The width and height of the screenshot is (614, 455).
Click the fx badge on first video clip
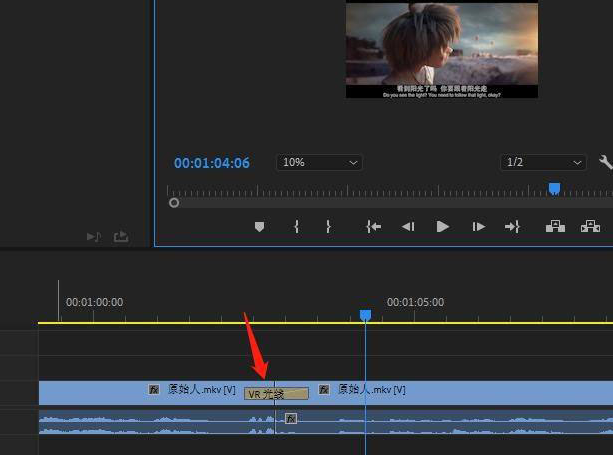(x=154, y=389)
